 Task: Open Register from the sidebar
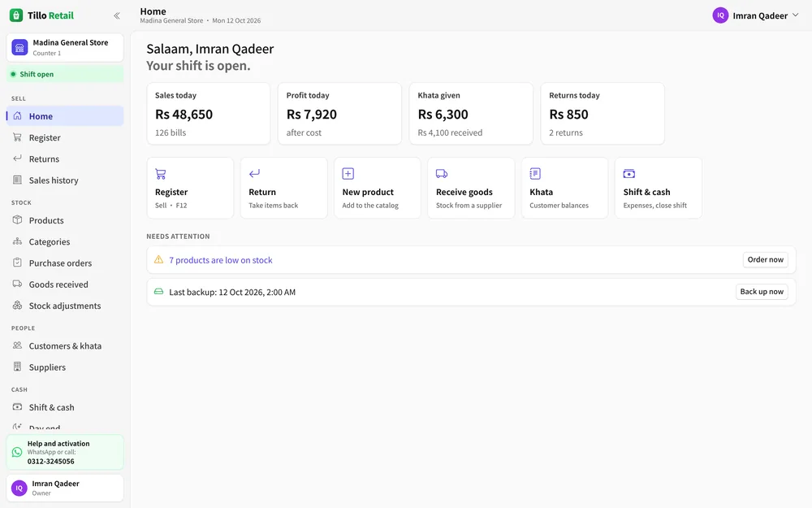[65, 137]
